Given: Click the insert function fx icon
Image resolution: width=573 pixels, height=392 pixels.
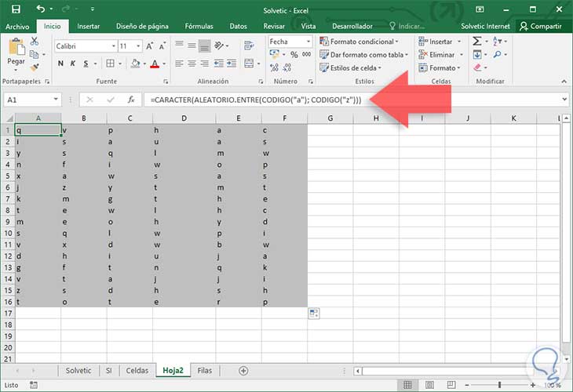Looking at the screenshot, I should click(x=131, y=100).
